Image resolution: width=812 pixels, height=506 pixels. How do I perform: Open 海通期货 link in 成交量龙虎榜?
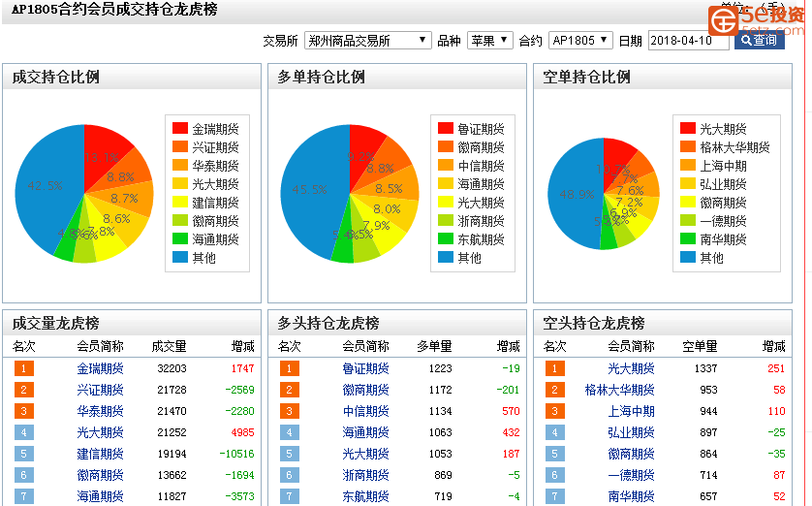click(x=100, y=496)
